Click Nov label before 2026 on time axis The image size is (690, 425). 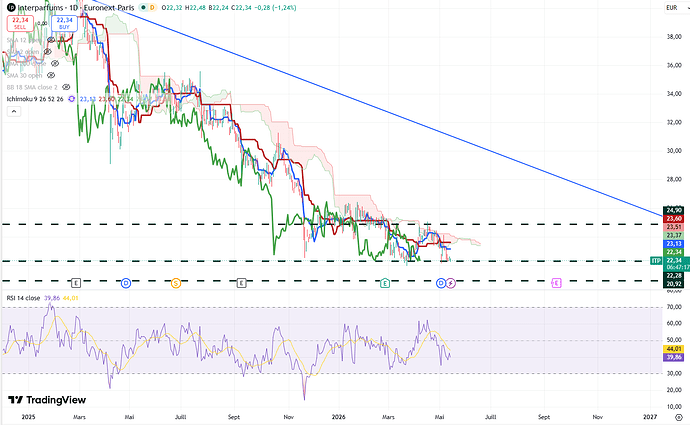[x=289, y=417]
